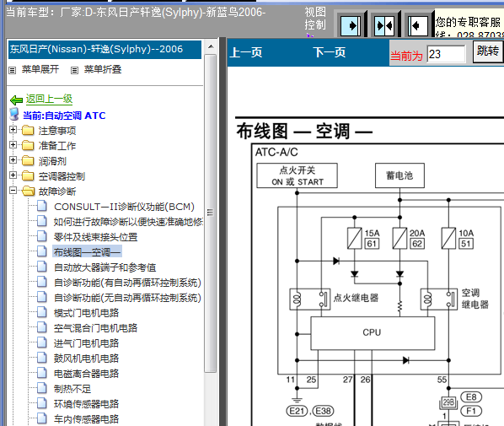
Task: Click the 菜单折叠 menu collapse icon
Action: (74, 70)
